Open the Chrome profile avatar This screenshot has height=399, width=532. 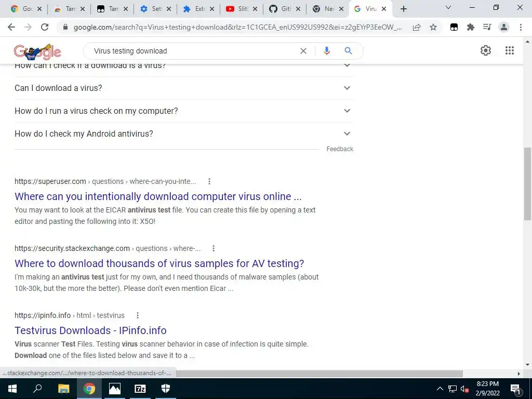pos(504,27)
